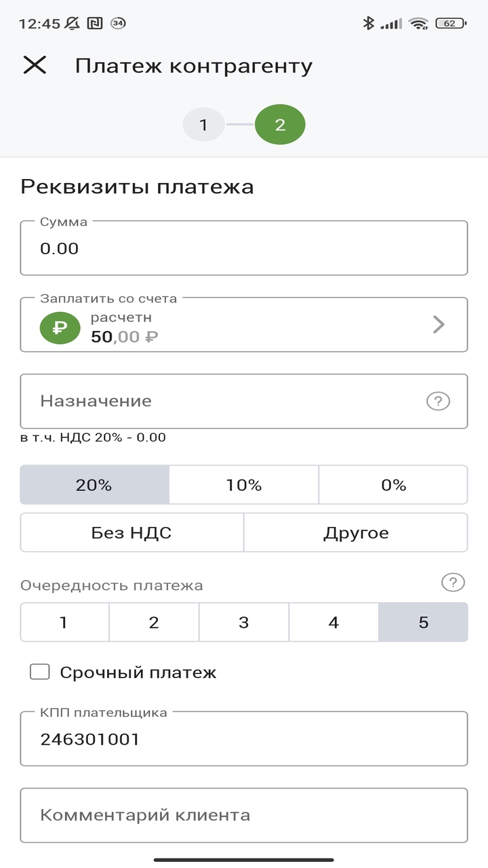Tap the Комментарий клиента field

coord(244,814)
